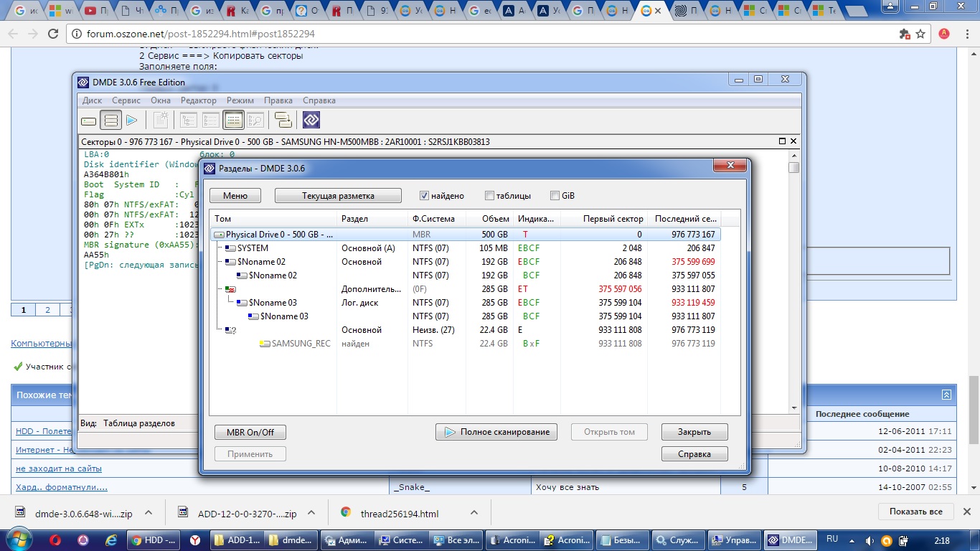Image resolution: width=980 pixels, height=551 pixels.
Task: Open the Диск menu
Action: (x=92, y=100)
